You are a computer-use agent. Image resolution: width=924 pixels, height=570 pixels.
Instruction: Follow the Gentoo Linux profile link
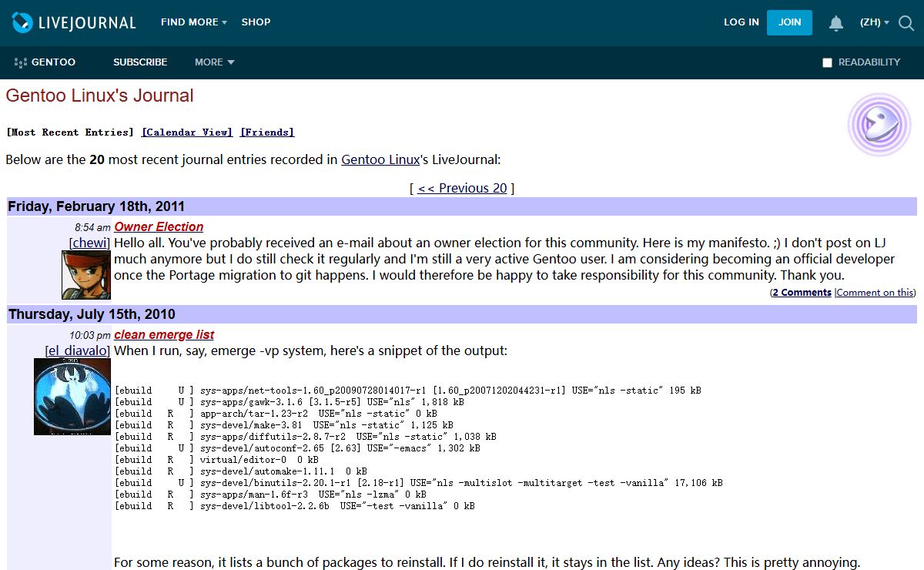(x=380, y=160)
